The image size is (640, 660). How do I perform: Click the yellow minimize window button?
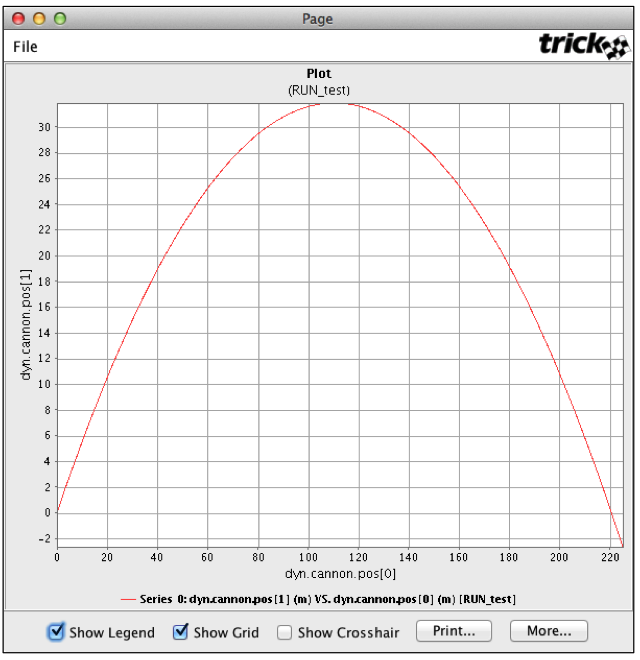[39, 19]
